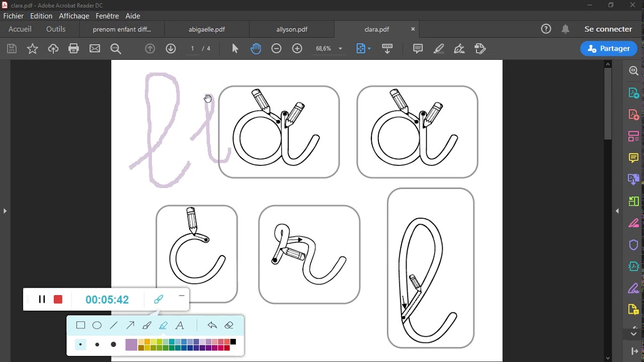Print the clara.pdf document
Image resolution: width=644 pixels, height=362 pixels.
pos(74,49)
